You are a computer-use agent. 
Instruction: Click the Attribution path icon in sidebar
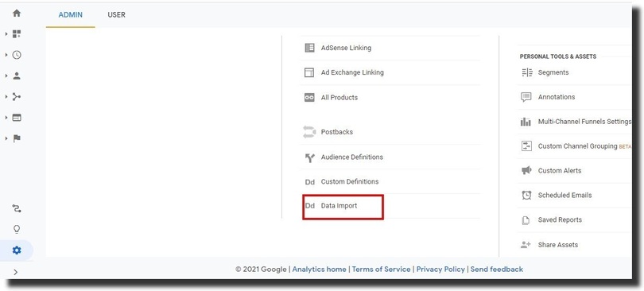(x=17, y=208)
